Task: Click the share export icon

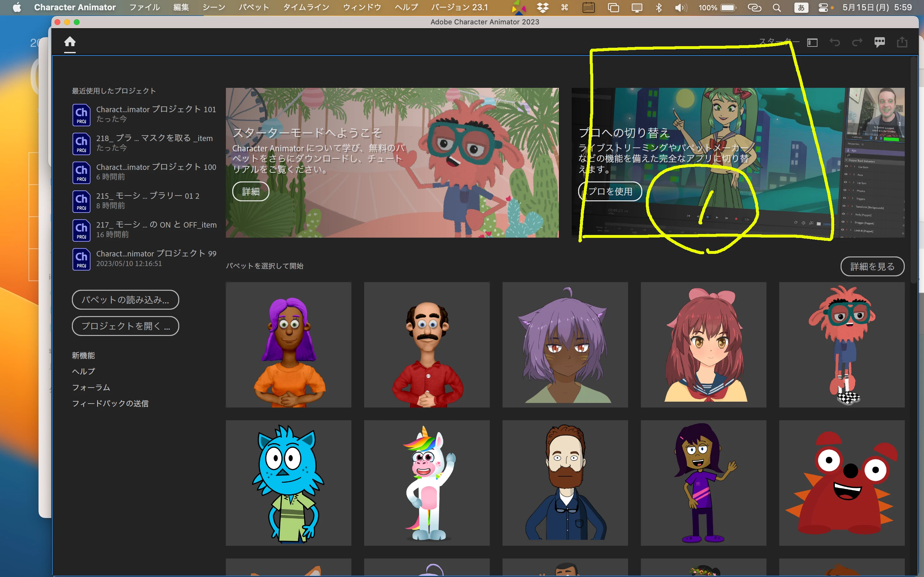Action: [902, 42]
